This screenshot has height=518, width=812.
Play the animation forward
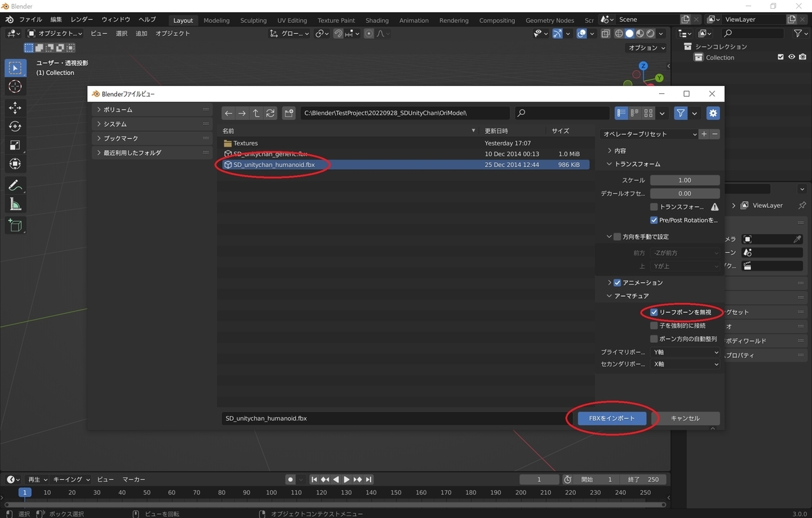click(346, 479)
